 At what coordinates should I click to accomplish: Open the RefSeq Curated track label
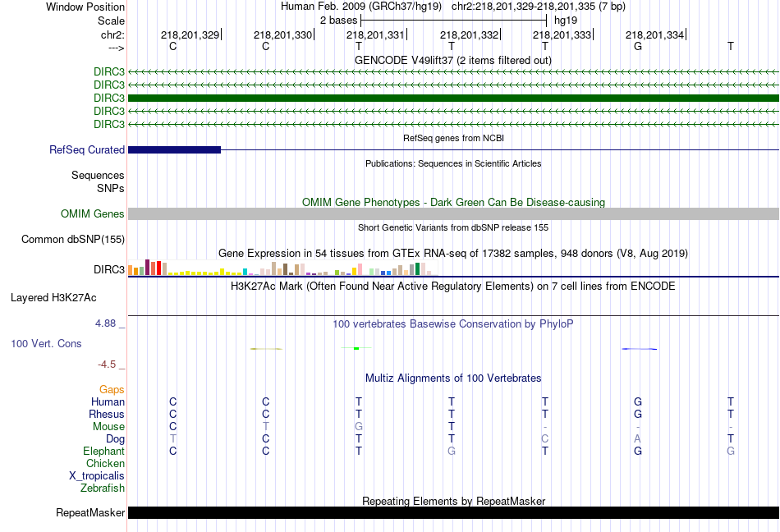tap(87, 149)
